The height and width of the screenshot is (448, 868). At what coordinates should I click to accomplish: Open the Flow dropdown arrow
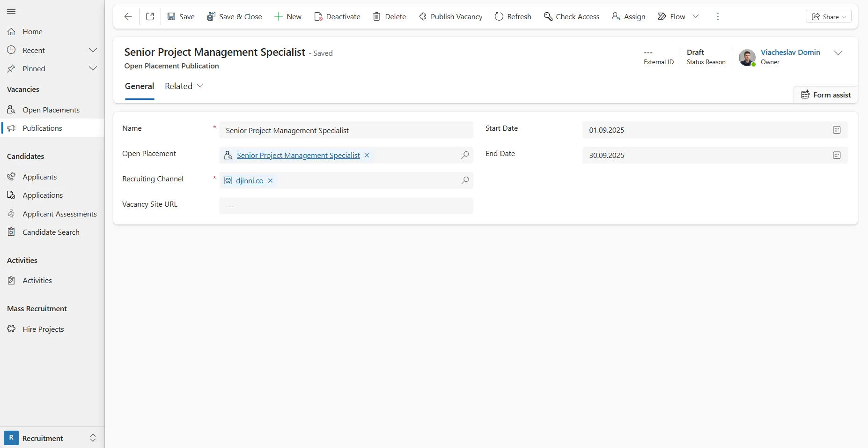(696, 16)
